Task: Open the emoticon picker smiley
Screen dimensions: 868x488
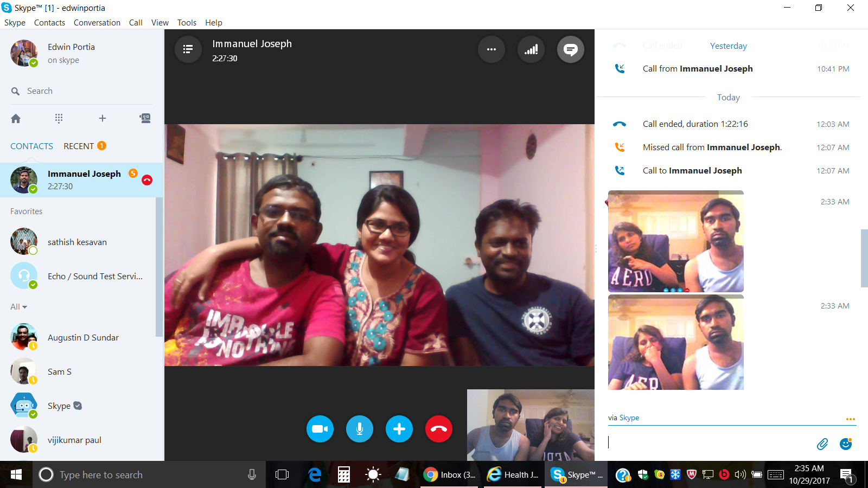Action: click(845, 444)
